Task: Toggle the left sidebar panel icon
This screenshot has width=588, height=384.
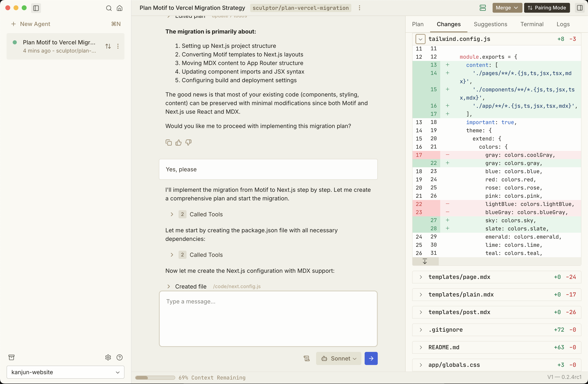Action: [36, 8]
